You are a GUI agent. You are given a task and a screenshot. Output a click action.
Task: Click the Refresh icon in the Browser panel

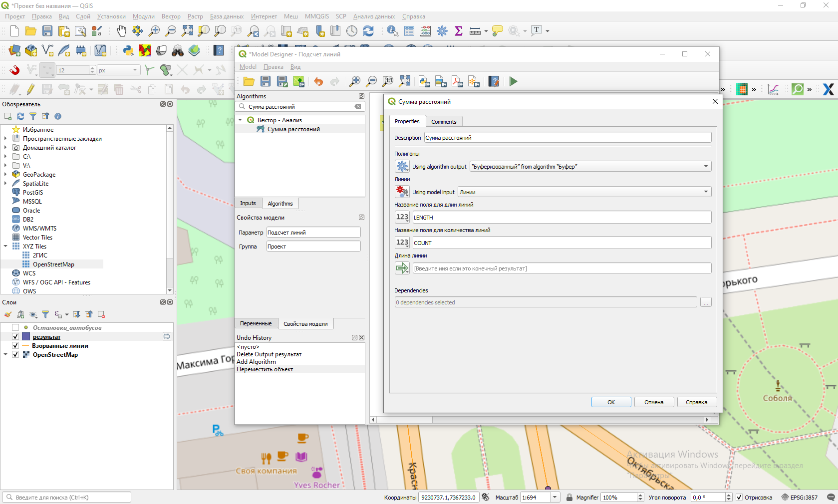(20, 116)
